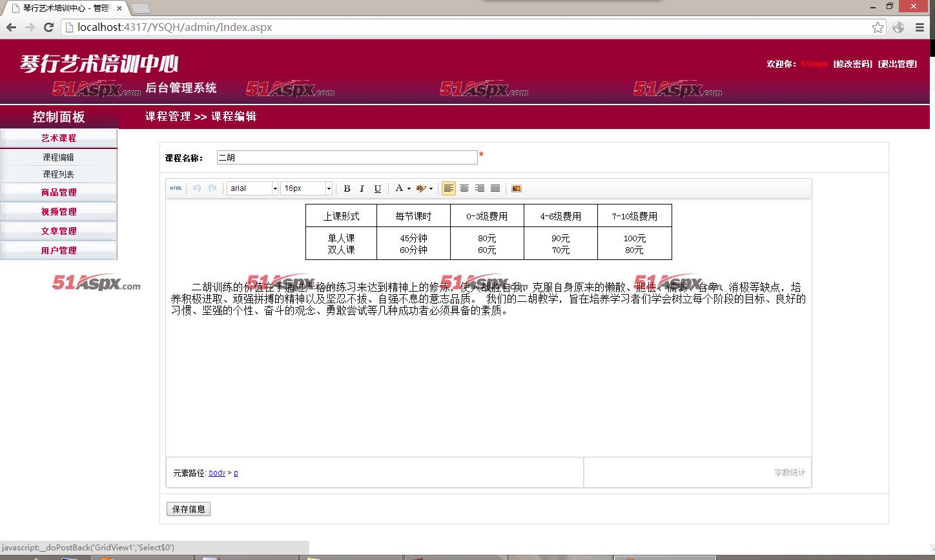This screenshot has height=560, width=935.
Task: Insert an image using the picture icon
Action: coord(517,188)
